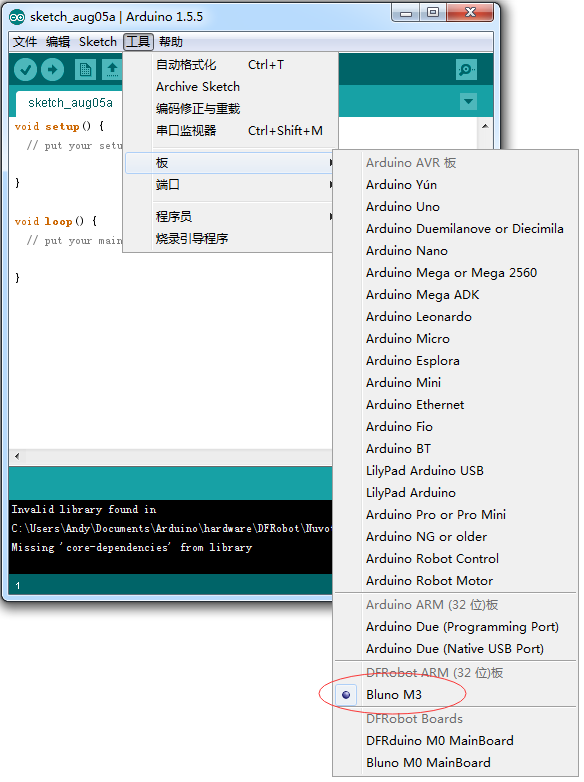Image resolution: width=584 pixels, height=782 pixels.
Task: Click the editor scroll-up arrow
Action: pyautogui.click(x=485, y=126)
